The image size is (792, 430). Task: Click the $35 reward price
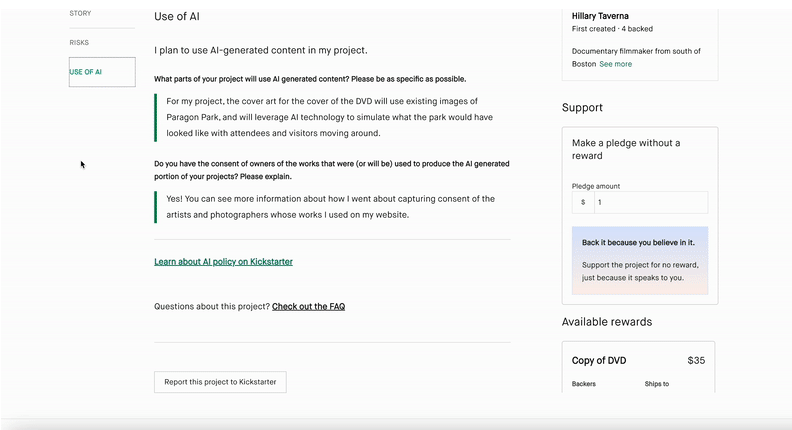coord(695,360)
